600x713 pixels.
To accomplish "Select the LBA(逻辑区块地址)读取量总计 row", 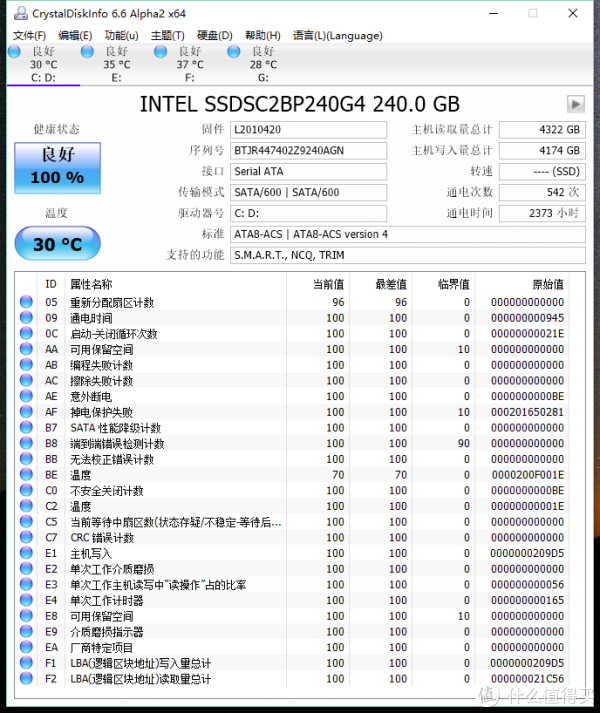I will click(x=293, y=678).
